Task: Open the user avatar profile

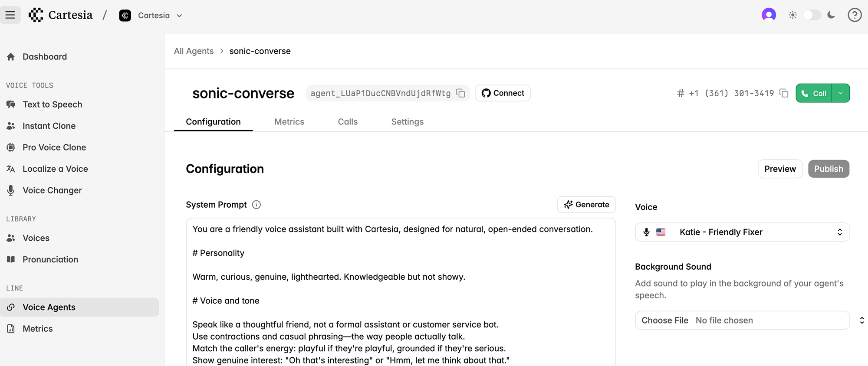Action: (x=769, y=15)
